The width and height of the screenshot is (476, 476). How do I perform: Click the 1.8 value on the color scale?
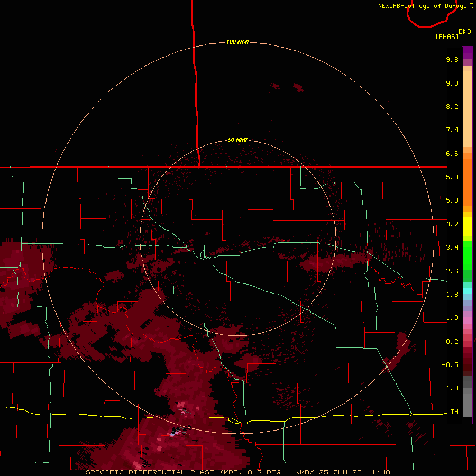[452, 295]
